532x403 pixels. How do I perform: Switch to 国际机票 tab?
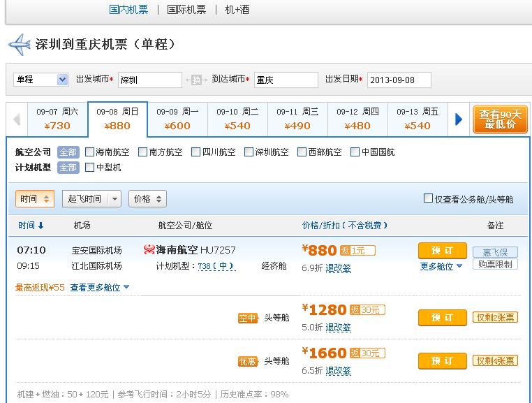click(x=186, y=10)
